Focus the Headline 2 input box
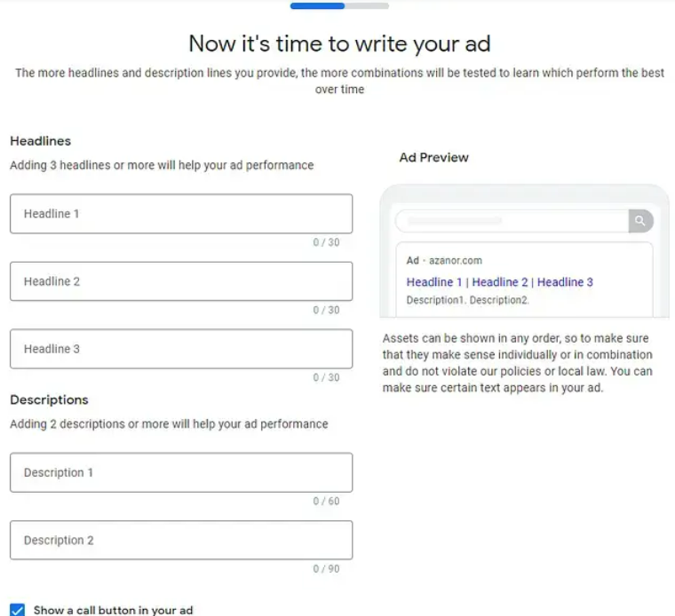Image resolution: width=675 pixels, height=616 pixels. coord(181,281)
